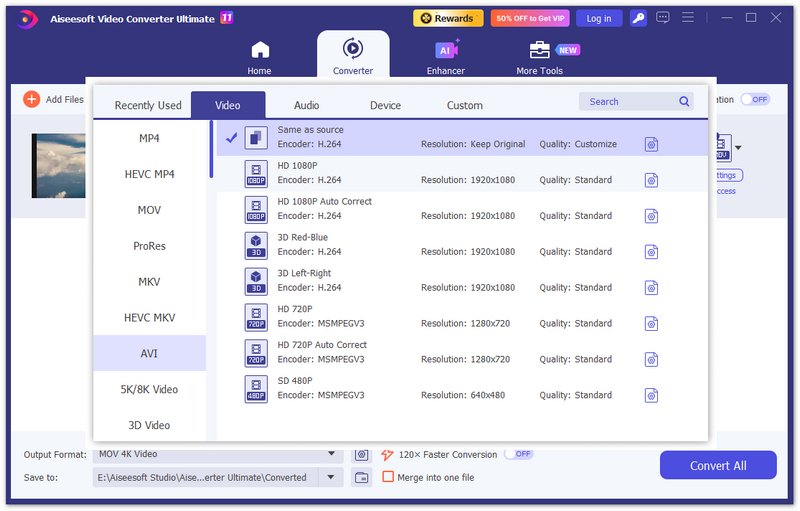The width and height of the screenshot is (800, 511).
Task: Open the hamburger menu in title bar
Action: tap(688, 18)
